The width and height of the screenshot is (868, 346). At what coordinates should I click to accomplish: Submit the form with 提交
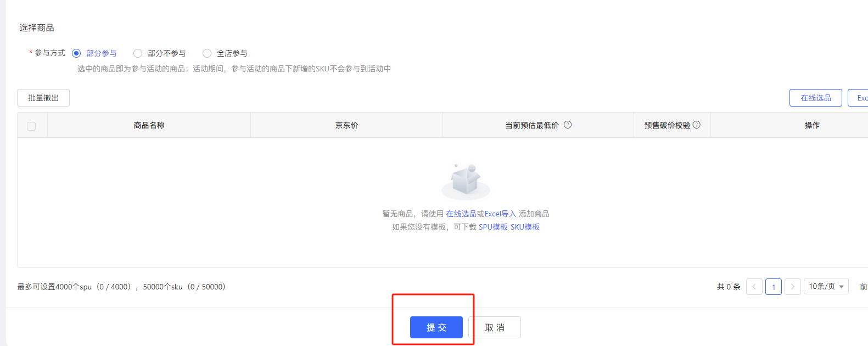436,327
